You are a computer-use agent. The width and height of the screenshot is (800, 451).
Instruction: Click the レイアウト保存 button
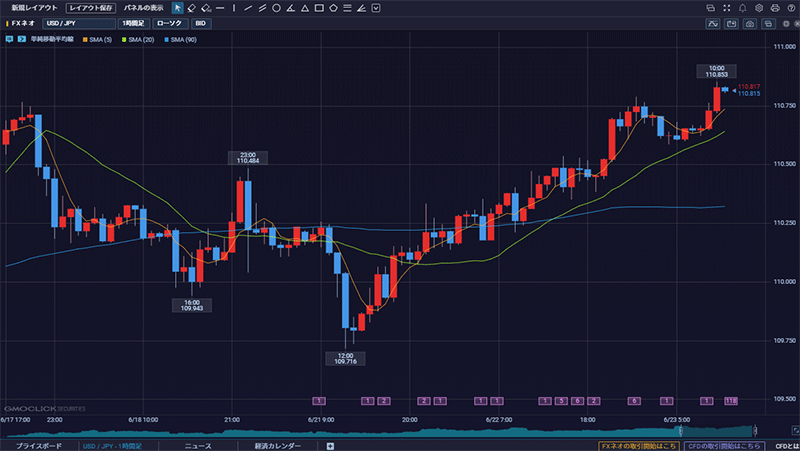[x=83, y=7]
